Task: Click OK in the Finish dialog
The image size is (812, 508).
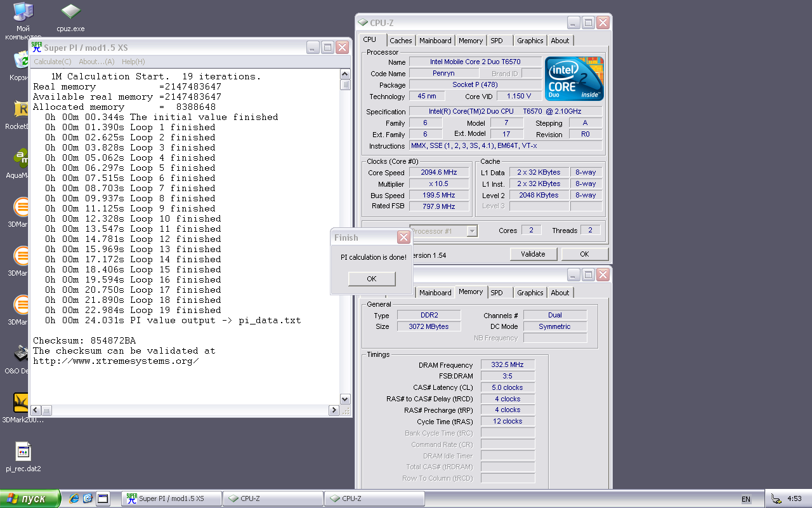Action: pos(372,279)
